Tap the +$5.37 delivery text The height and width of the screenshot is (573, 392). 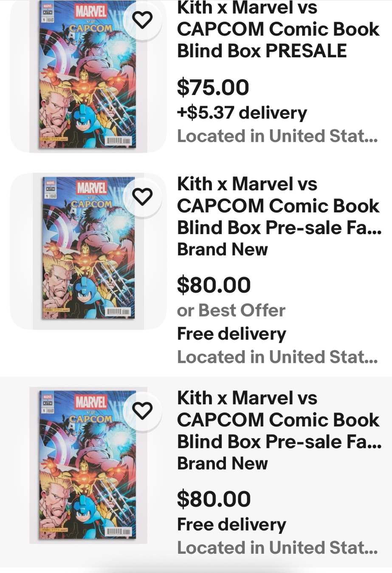coord(242,113)
